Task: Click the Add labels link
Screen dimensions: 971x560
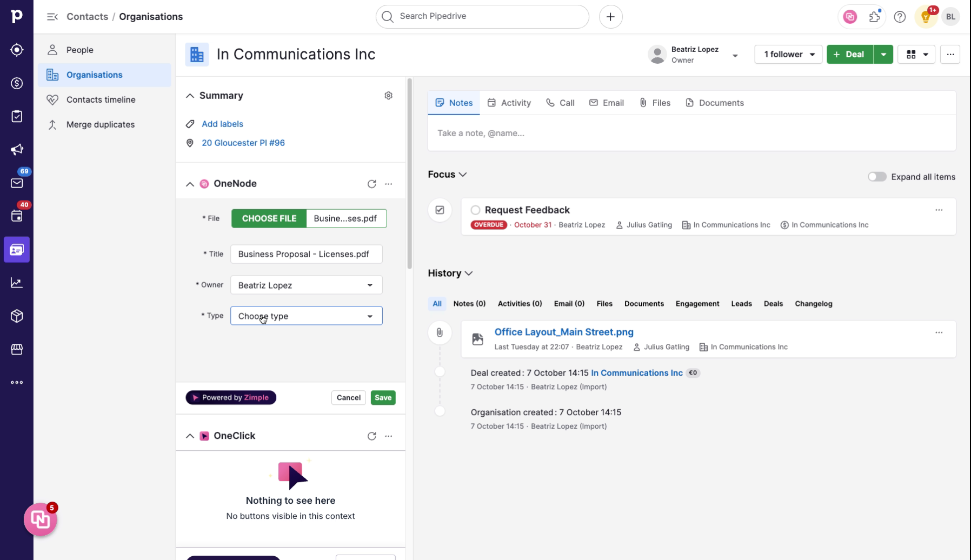Action: click(222, 124)
